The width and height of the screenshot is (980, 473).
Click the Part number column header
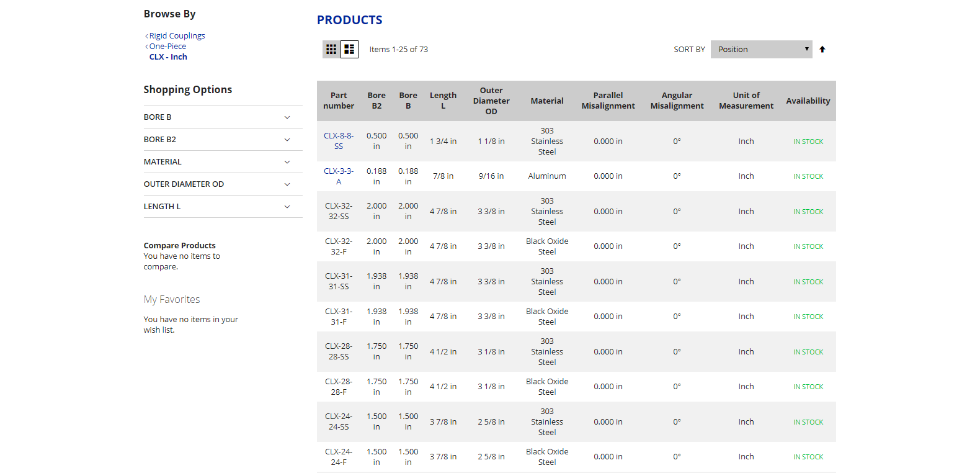339,101
